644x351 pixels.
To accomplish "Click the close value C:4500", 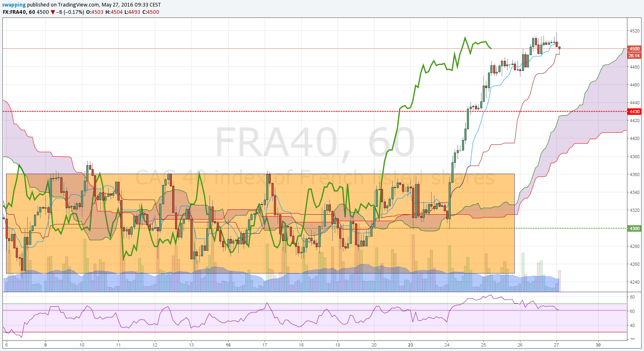I will (151, 12).
